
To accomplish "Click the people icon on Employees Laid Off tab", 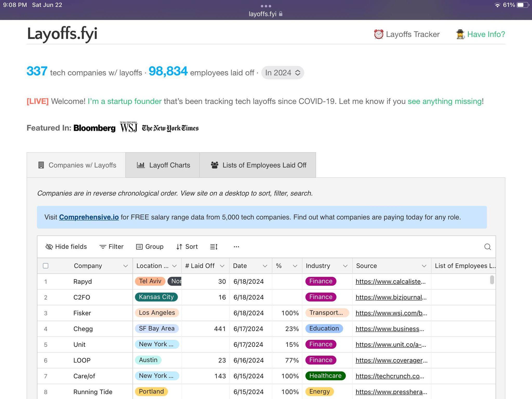I will coord(215,165).
